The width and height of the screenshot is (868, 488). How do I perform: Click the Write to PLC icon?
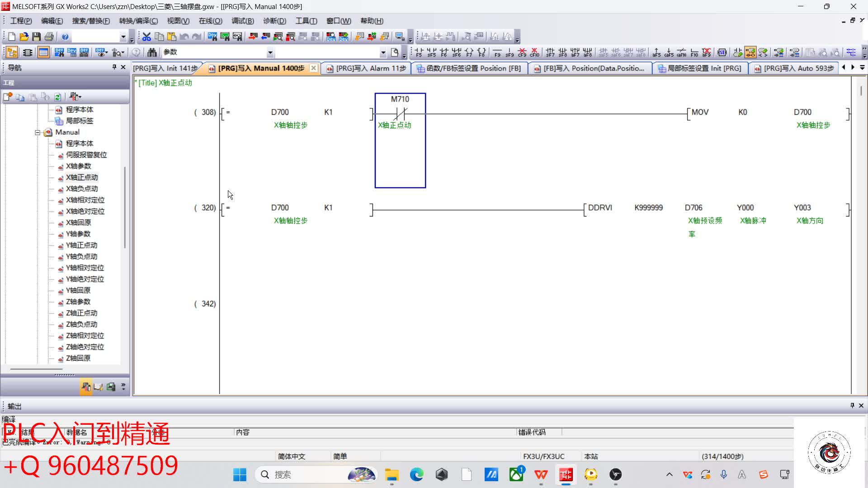253,37
